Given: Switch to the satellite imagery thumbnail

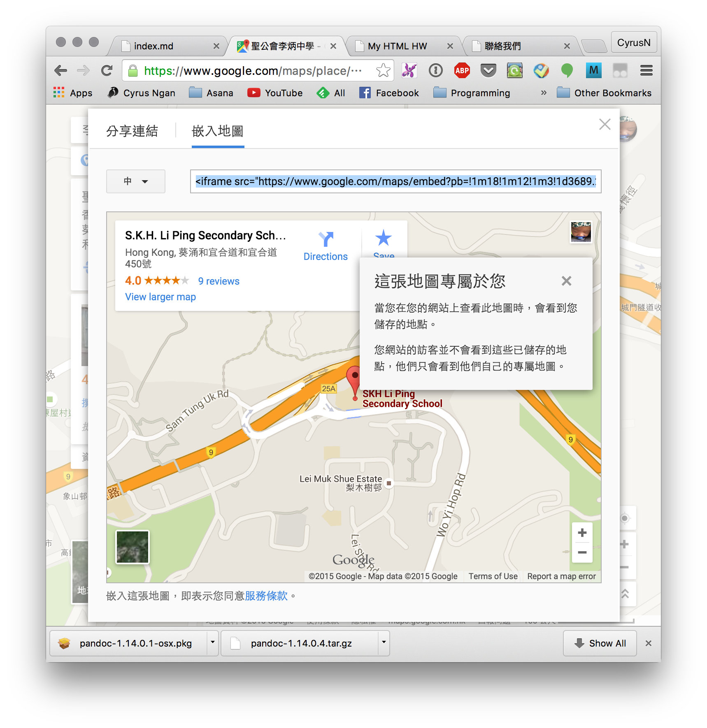Looking at the screenshot, I should [x=132, y=547].
